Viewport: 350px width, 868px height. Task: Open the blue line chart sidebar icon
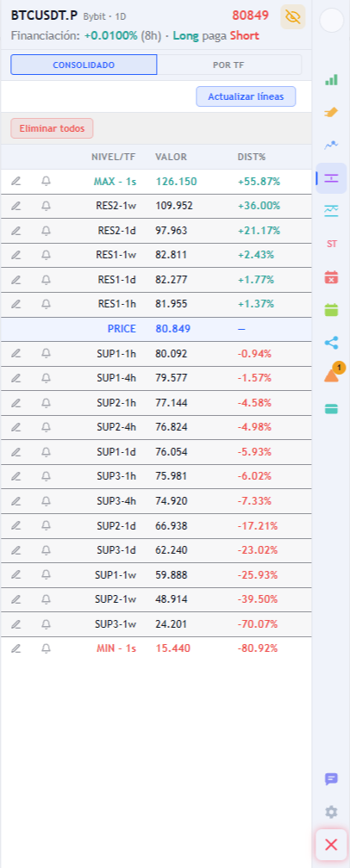coord(331,145)
